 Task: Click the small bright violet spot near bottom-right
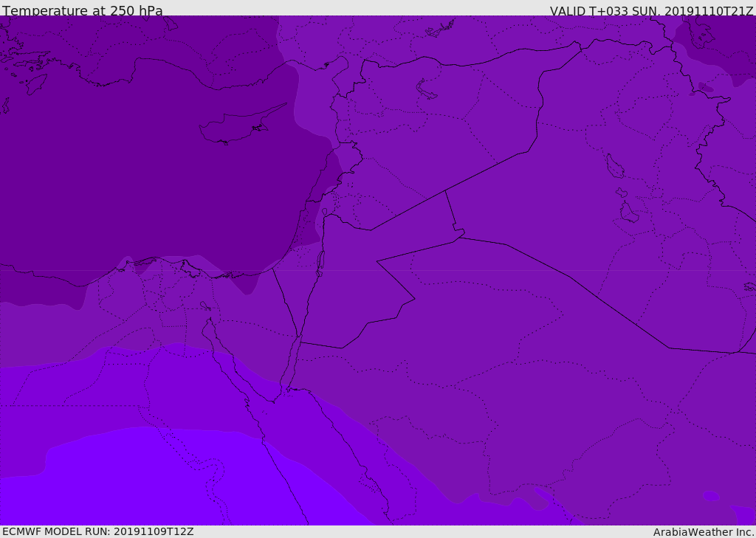(710, 496)
